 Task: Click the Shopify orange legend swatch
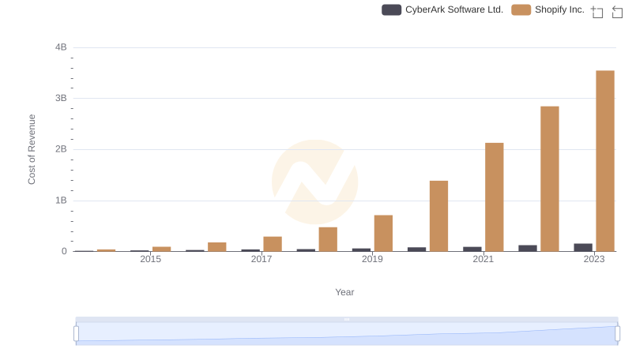click(x=521, y=9)
